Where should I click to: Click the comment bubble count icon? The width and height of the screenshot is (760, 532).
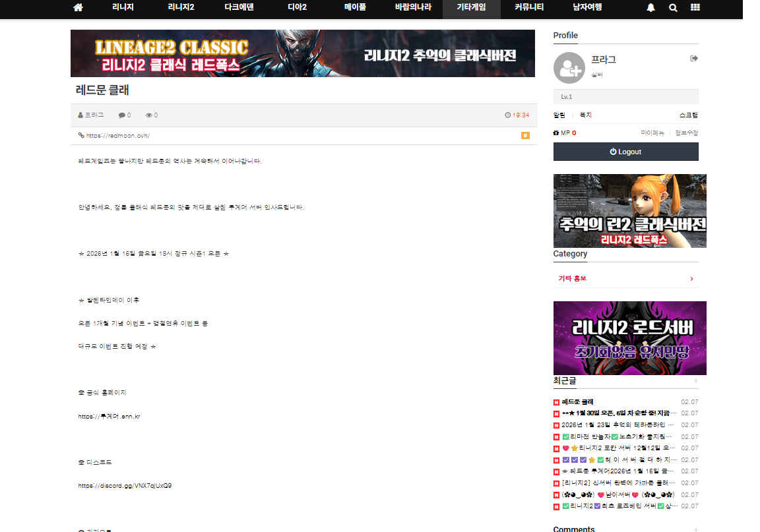(x=122, y=115)
